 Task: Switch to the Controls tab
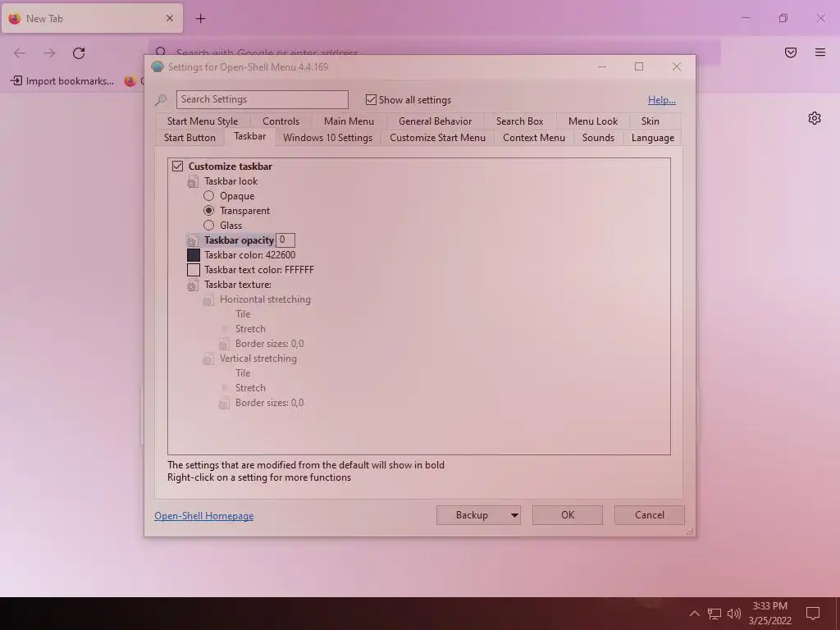point(281,121)
